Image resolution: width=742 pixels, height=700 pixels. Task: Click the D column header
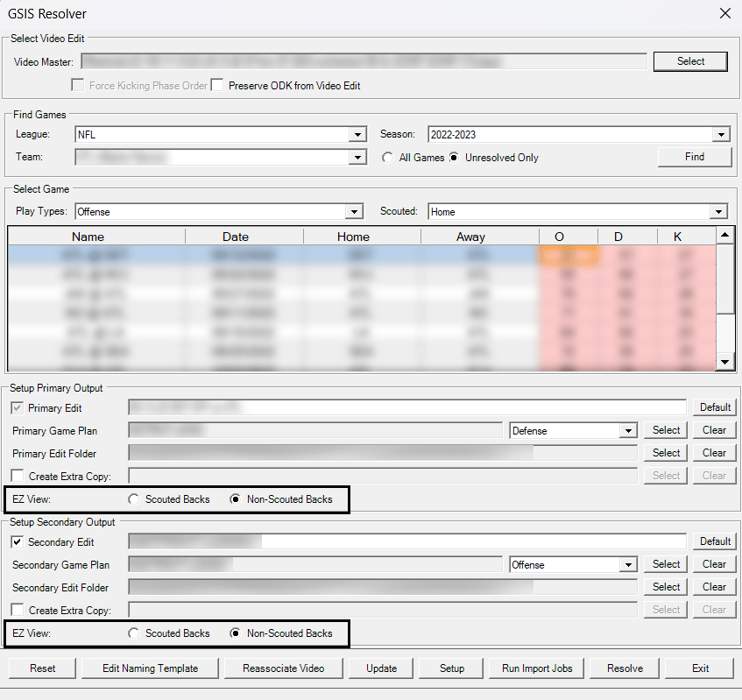coord(618,237)
